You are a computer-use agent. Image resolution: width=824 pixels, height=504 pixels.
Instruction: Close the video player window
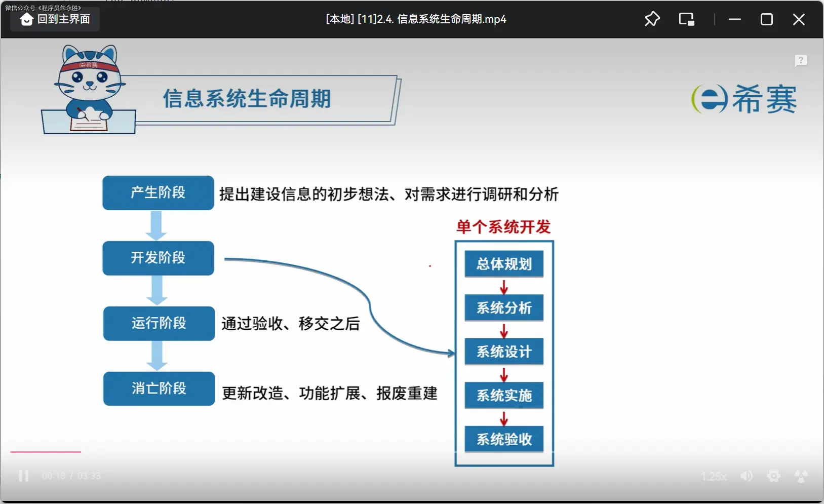(798, 19)
